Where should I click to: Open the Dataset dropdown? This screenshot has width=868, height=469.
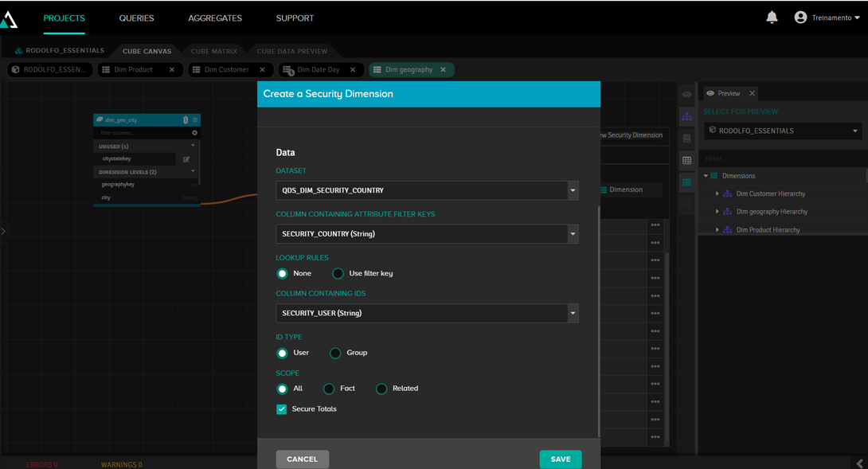click(573, 191)
